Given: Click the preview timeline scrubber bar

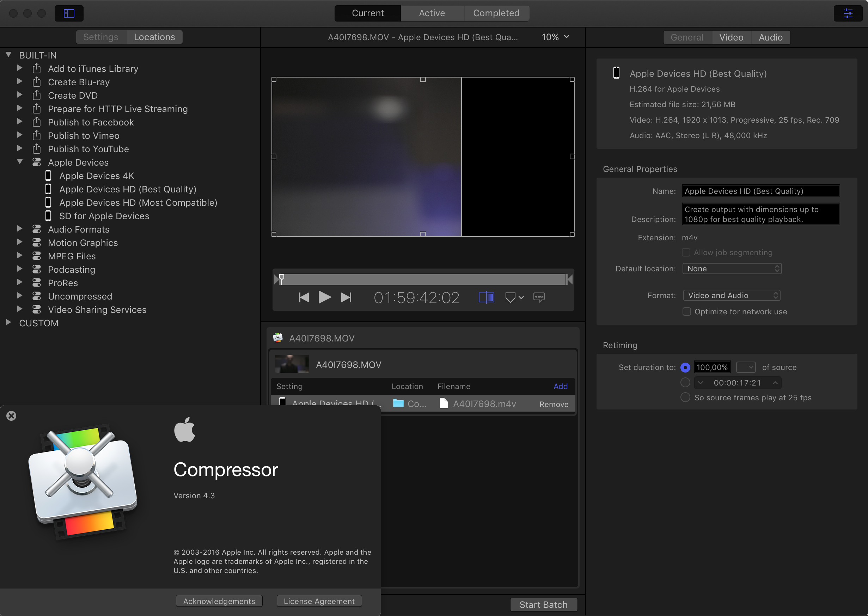Looking at the screenshot, I should 423,279.
